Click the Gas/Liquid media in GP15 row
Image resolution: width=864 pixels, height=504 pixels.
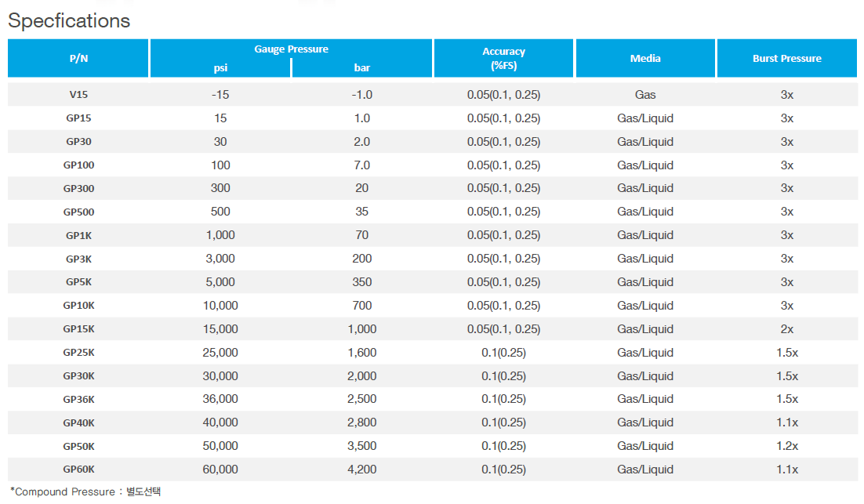pyautogui.click(x=645, y=118)
